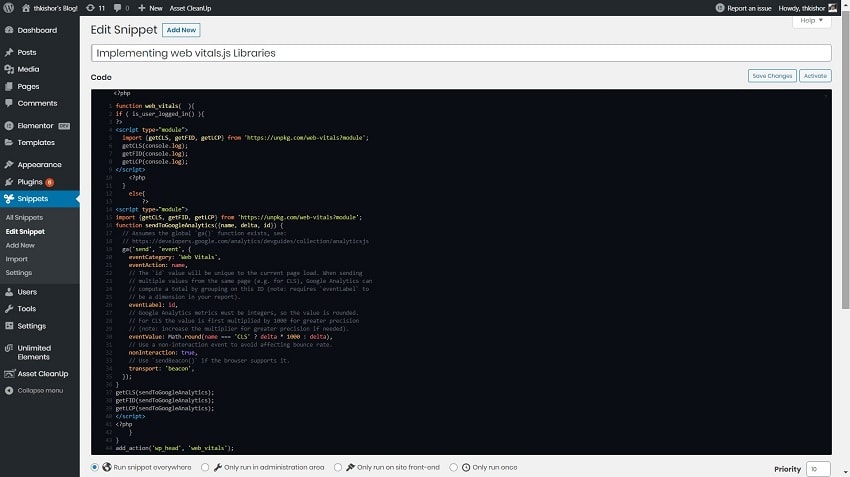The width and height of the screenshot is (850, 477).
Task: Open the comments bubble icon in admin bar
Action: point(118,8)
